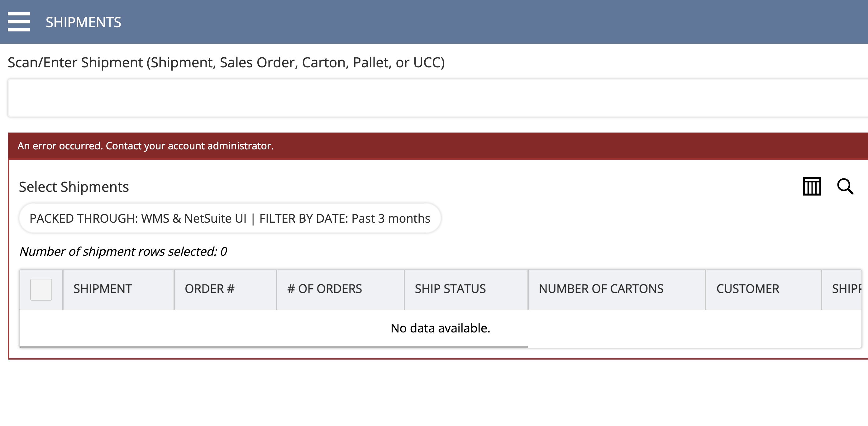The width and height of the screenshot is (868, 426).
Task: Click the Scan/Enter Shipment label text
Action: [226, 63]
